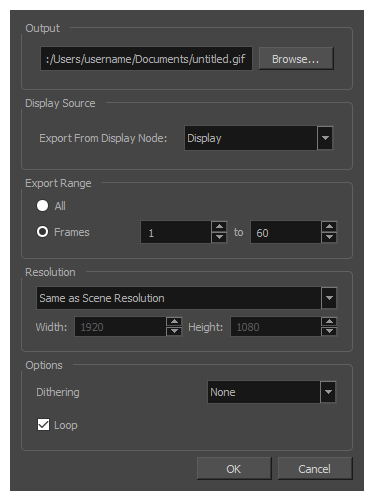Click the Height field showing 1080
This screenshot has height=501, width=374.
tap(276, 327)
